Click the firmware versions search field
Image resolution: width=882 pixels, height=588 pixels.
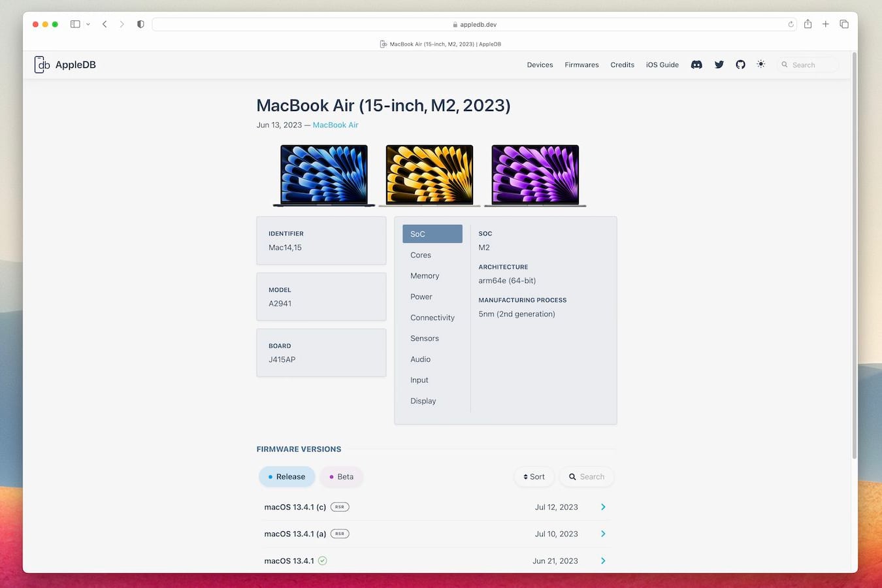(x=587, y=477)
